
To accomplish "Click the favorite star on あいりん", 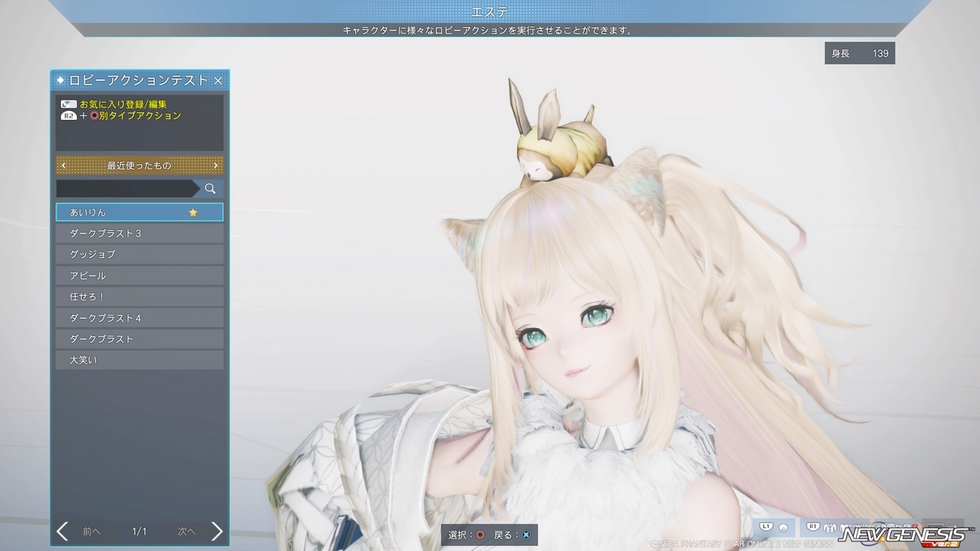I will pyautogui.click(x=194, y=212).
